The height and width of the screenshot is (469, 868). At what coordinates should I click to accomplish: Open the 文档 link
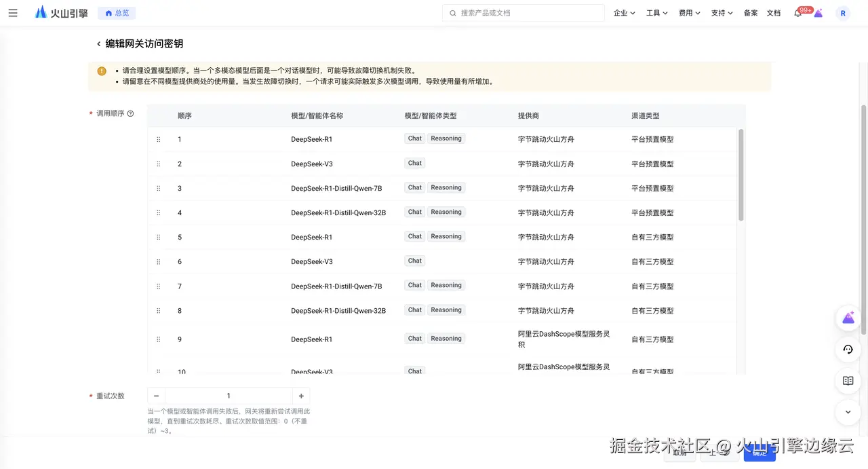click(x=774, y=13)
